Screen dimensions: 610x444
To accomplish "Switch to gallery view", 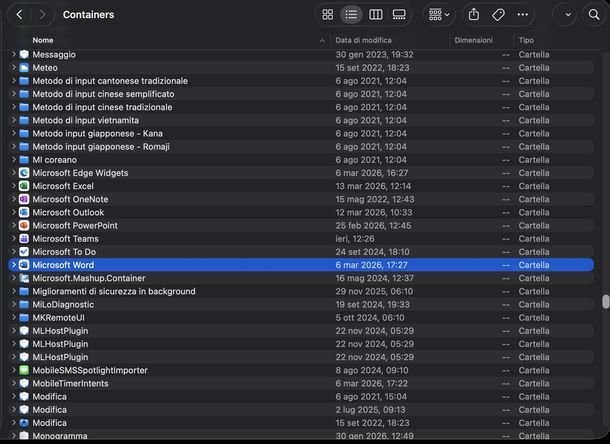I will click(x=399, y=15).
